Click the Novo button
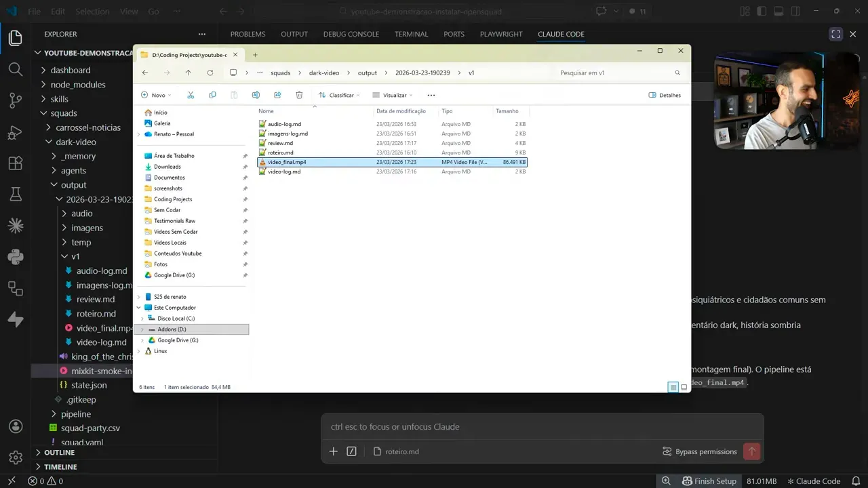Image resolution: width=868 pixels, height=488 pixels. tap(157, 95)
